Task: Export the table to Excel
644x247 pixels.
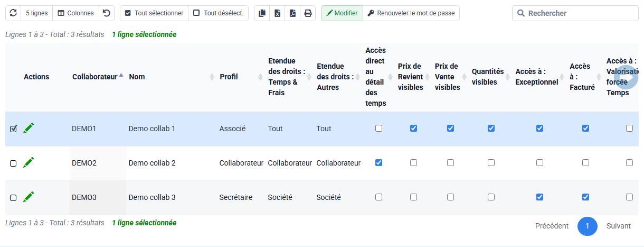Action: tap(278, 13)
